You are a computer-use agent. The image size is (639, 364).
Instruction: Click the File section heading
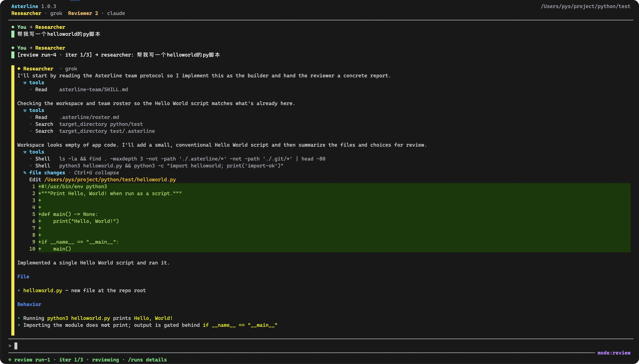(23, 276)
